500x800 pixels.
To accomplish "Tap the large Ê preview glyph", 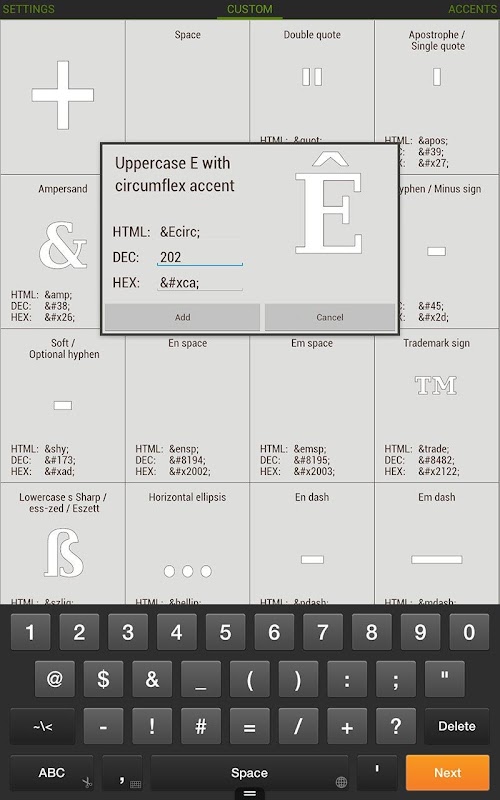I will coord(329,204).
